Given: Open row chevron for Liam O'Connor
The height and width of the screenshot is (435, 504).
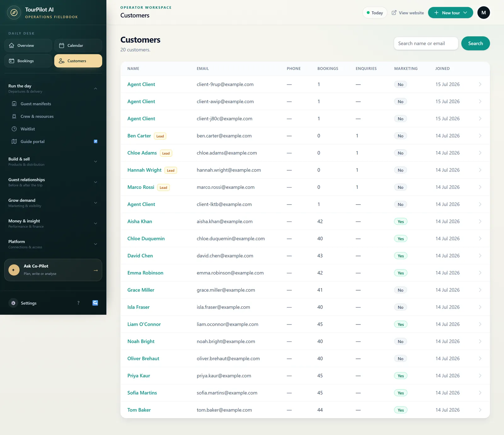Looking at the screenshot, I should click(480, 324).
